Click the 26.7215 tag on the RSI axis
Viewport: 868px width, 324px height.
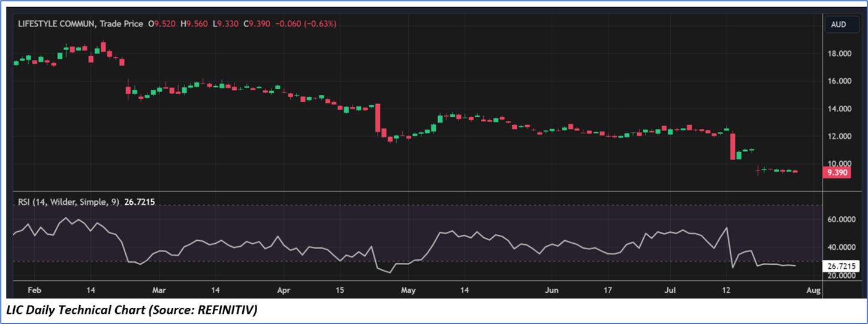pos(842,266)
